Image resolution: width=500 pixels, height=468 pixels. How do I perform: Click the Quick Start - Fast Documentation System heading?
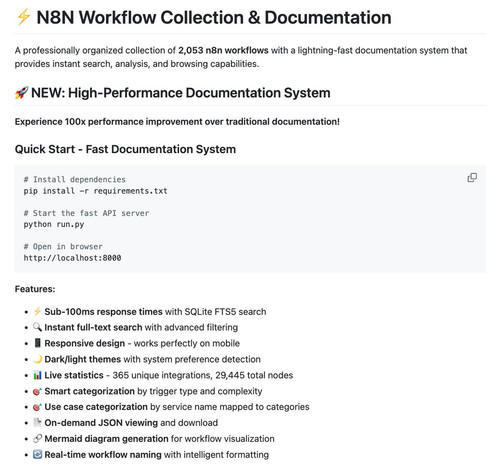125,149
